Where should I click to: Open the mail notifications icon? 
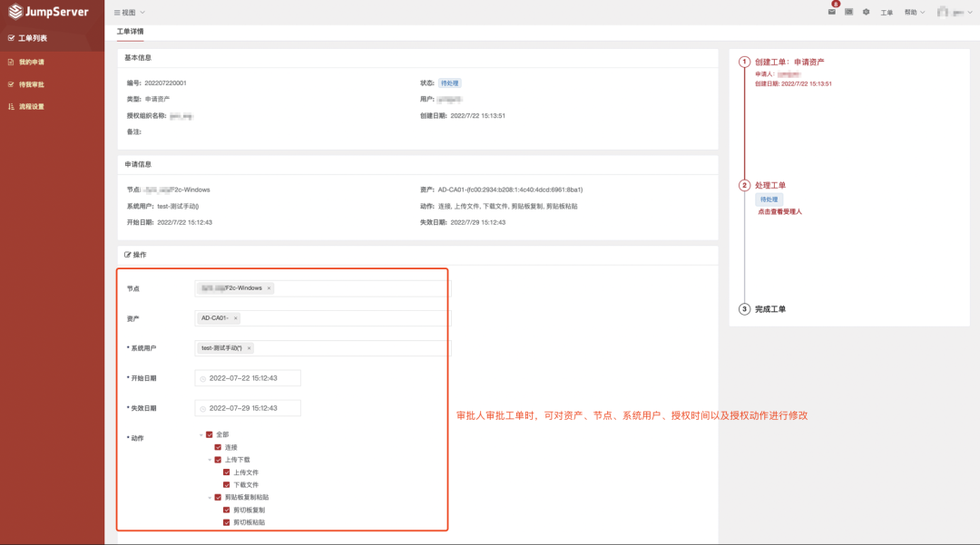832,12
